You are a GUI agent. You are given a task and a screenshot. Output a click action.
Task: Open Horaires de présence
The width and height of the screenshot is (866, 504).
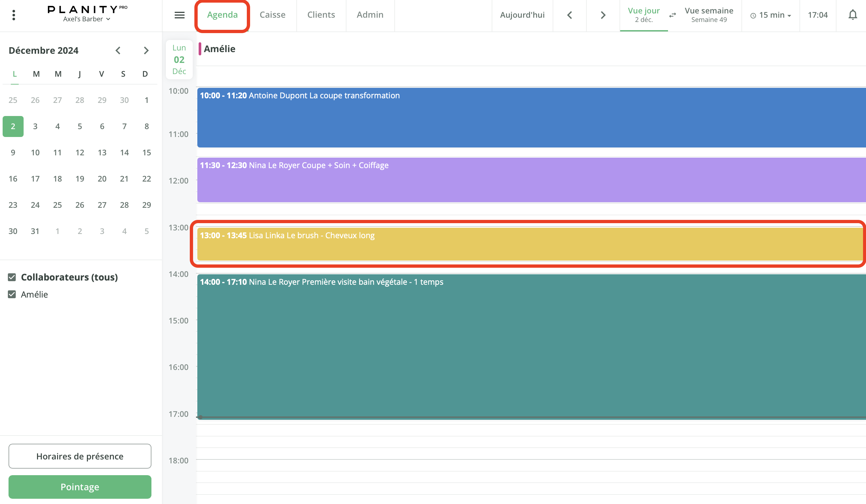pyautogui.click(x=80, y=456)
